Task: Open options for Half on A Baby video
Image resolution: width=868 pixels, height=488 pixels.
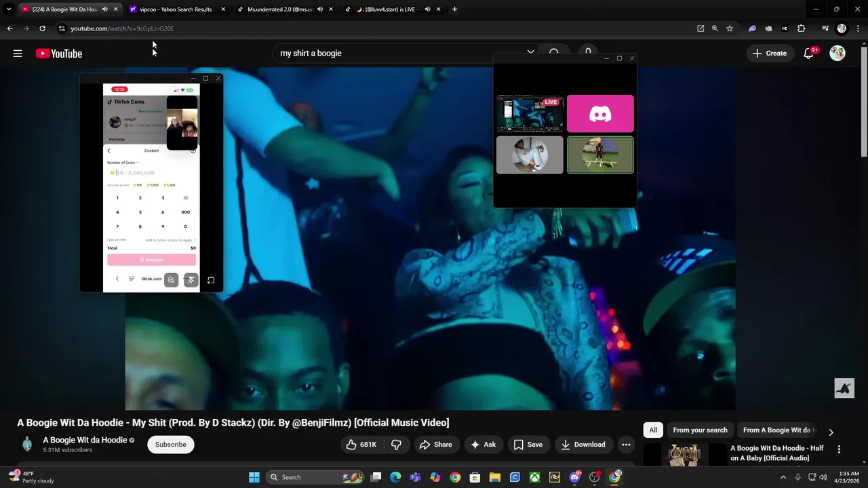Action: click(x=839, y=449)
